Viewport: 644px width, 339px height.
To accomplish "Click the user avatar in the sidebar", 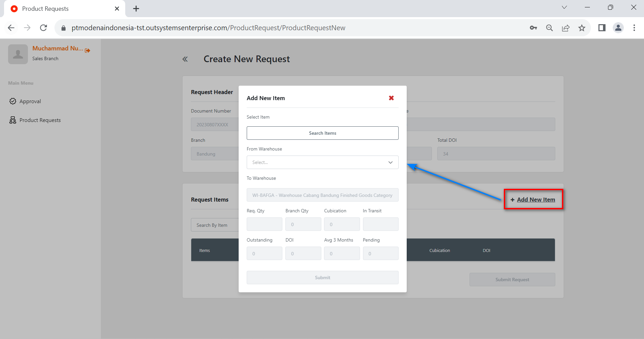I will (18, 54).
